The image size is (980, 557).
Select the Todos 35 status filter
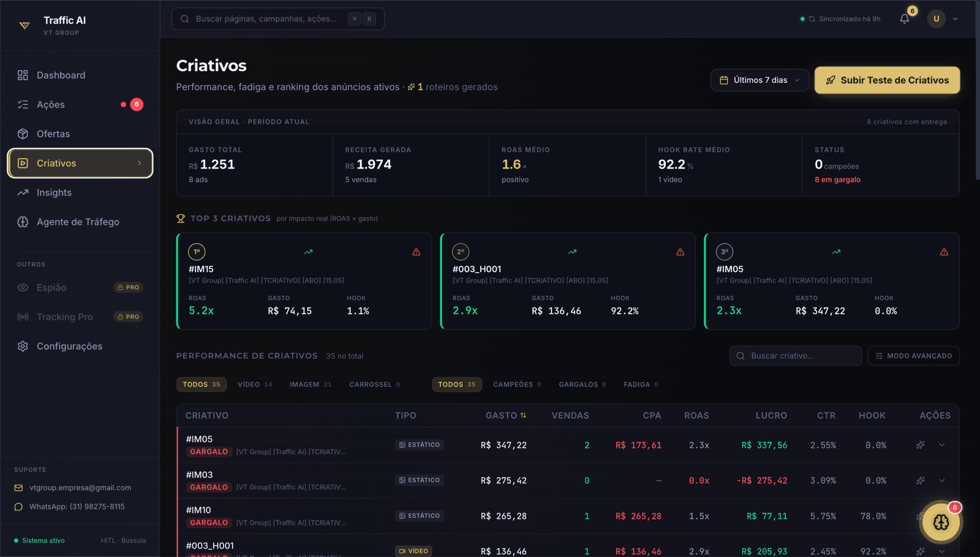pyautogui.click(x=457, y=384)
